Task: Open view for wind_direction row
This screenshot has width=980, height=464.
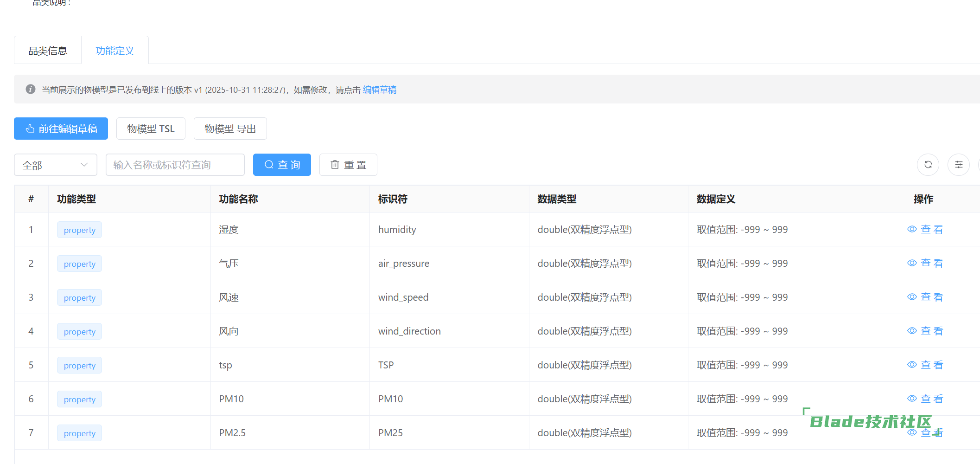Action: [x=925, y=331]
